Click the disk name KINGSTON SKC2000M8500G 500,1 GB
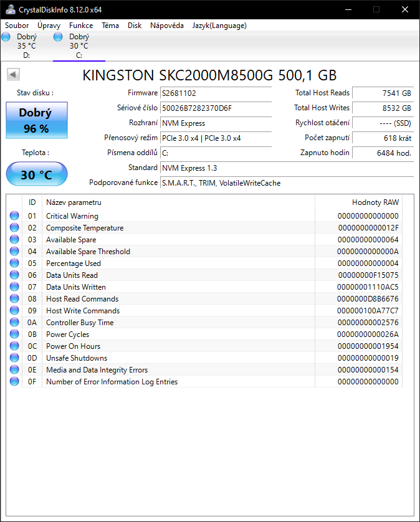The height and width of the screenshot is (522, 420). [x=209, y=75]
